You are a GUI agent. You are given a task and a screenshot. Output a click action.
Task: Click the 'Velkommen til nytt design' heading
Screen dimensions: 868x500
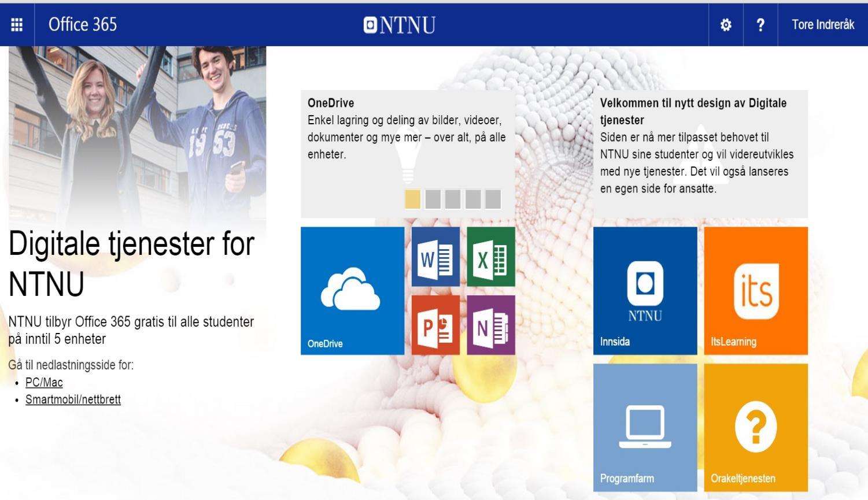click(693, 112)
